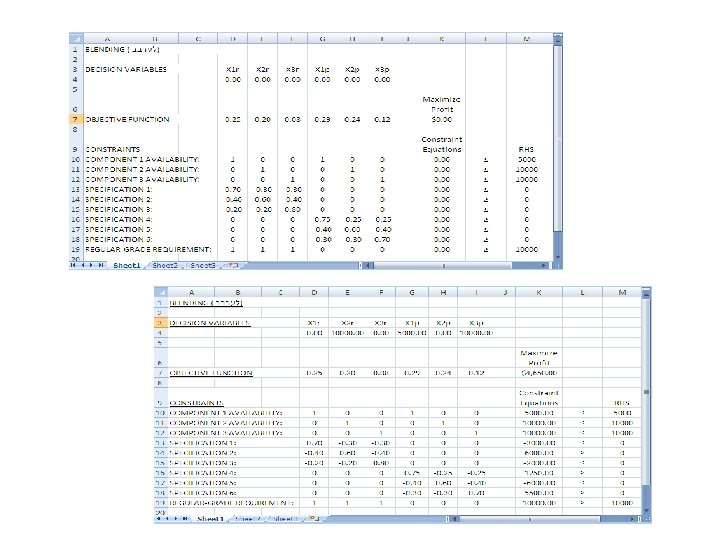Select column D header in lower spreadsheet
Image resolution: width=720 pixels, height=540 pixels.
314,292
